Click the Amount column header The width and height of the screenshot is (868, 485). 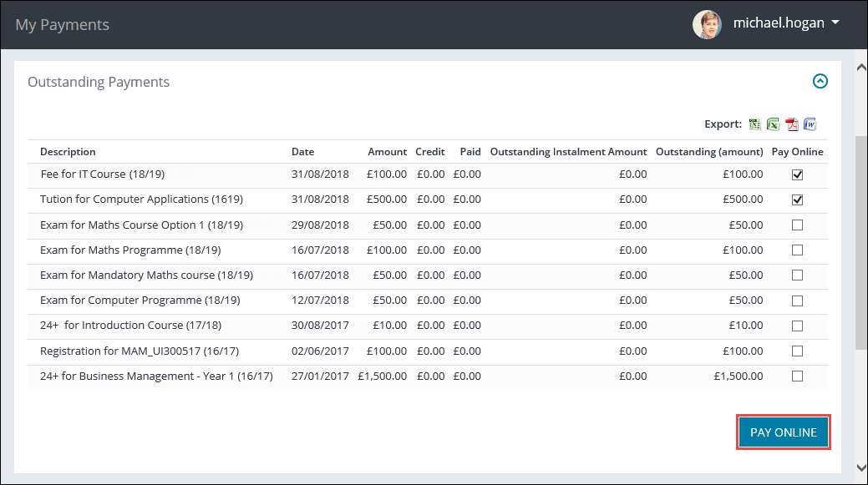387,152
